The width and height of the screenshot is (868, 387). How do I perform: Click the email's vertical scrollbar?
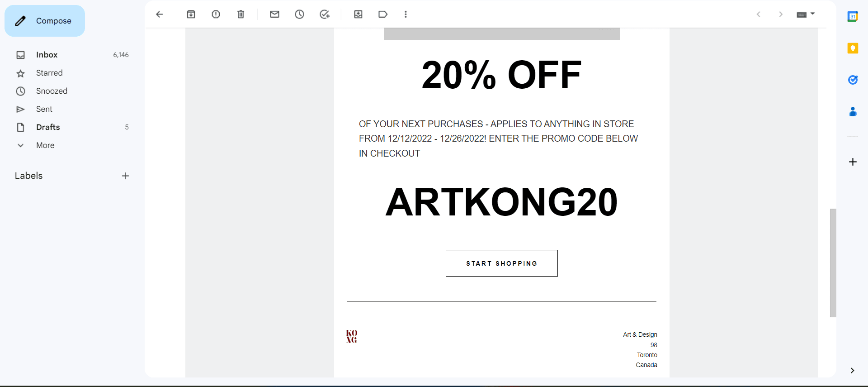click(833, 263)
